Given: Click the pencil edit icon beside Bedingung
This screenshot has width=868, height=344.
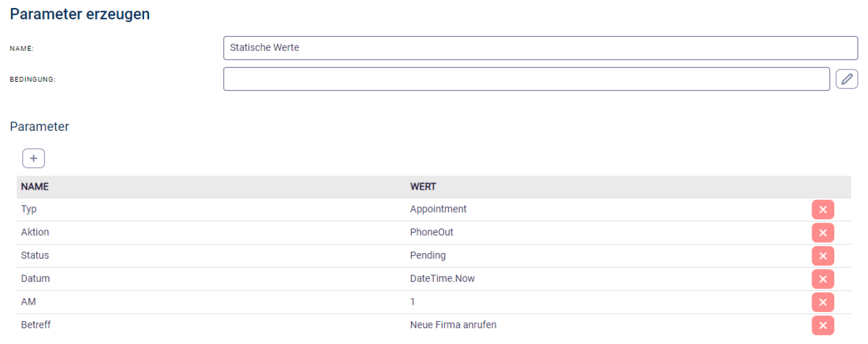Looking at the screenshot, I should point(847,79).
